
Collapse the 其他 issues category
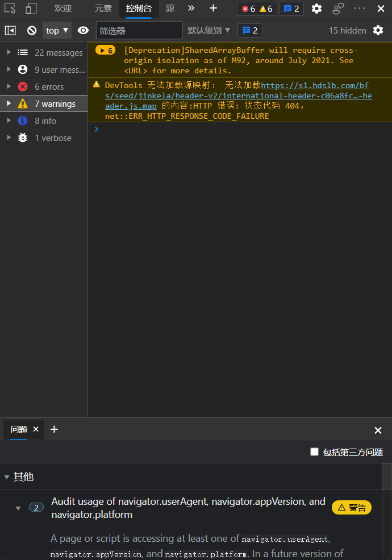6,477
